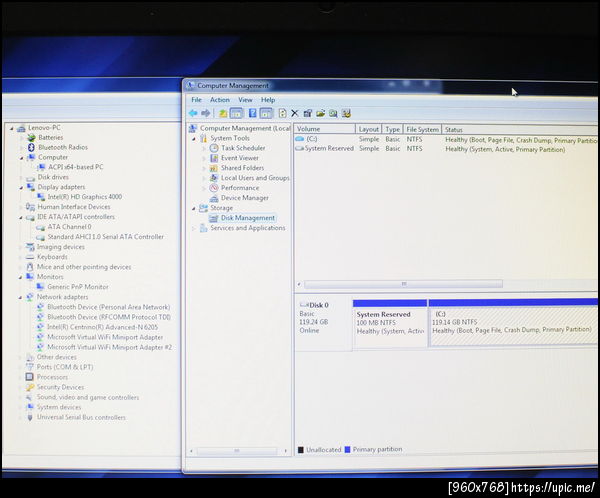Collapse the Monitors node in Device Manager
The width and height of the screenshot is (600, 498).
[x=21, y=277]
